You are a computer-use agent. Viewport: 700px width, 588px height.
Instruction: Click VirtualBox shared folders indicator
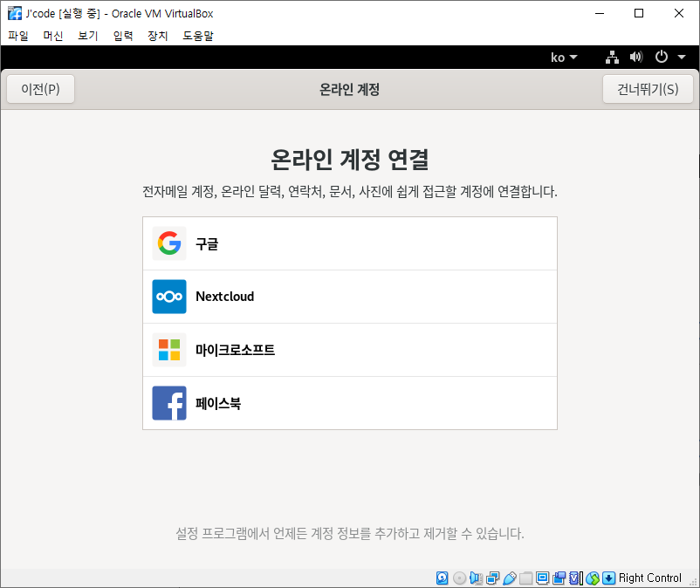[526, 578]
